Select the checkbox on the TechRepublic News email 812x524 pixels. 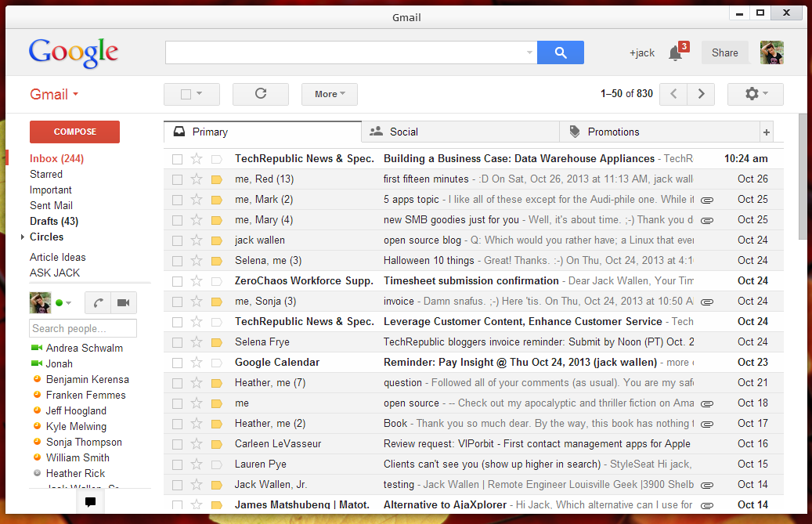177,158
